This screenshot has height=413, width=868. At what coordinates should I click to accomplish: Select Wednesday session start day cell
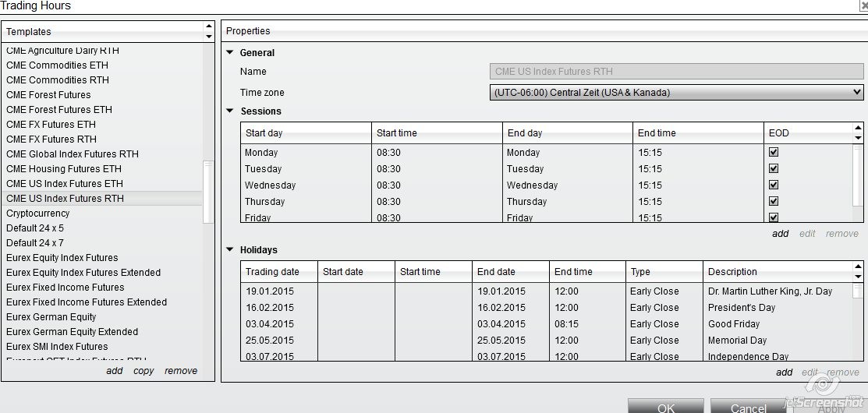tap(306, 185)
